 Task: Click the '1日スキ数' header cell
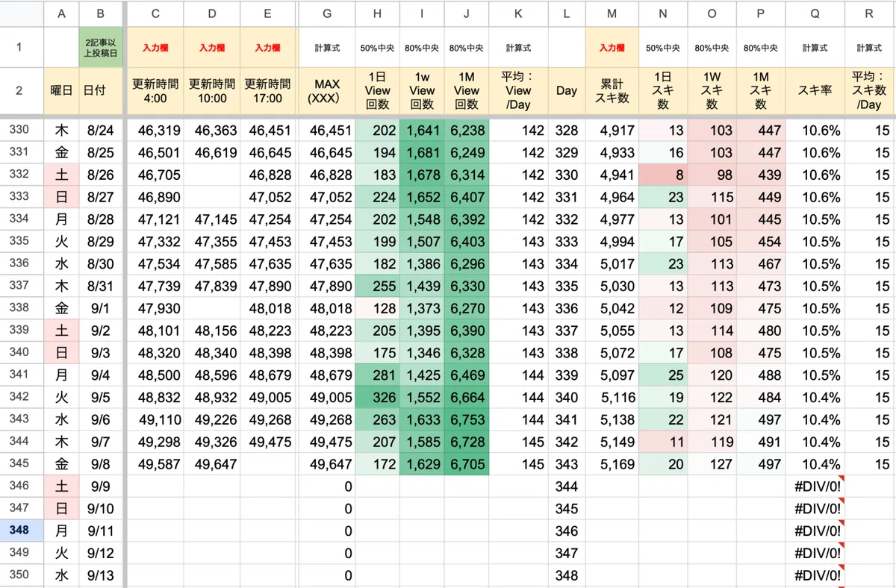[x=663, y=90]
